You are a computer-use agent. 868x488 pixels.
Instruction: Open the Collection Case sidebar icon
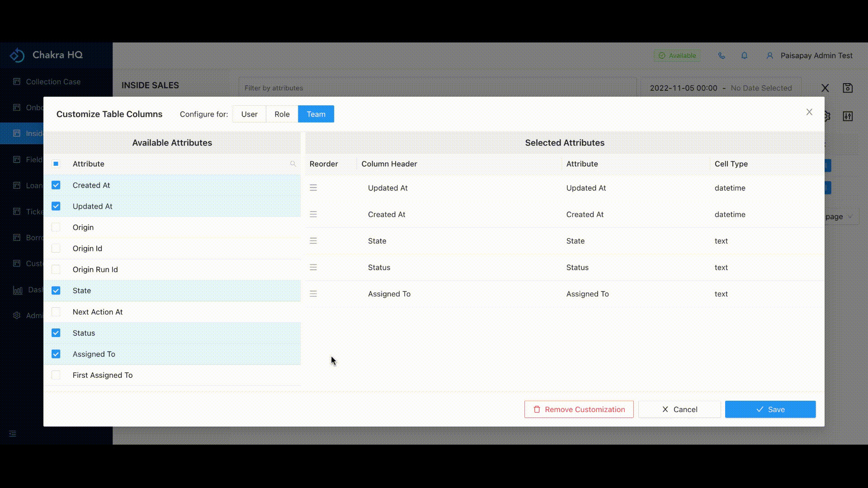click(17, 82)
